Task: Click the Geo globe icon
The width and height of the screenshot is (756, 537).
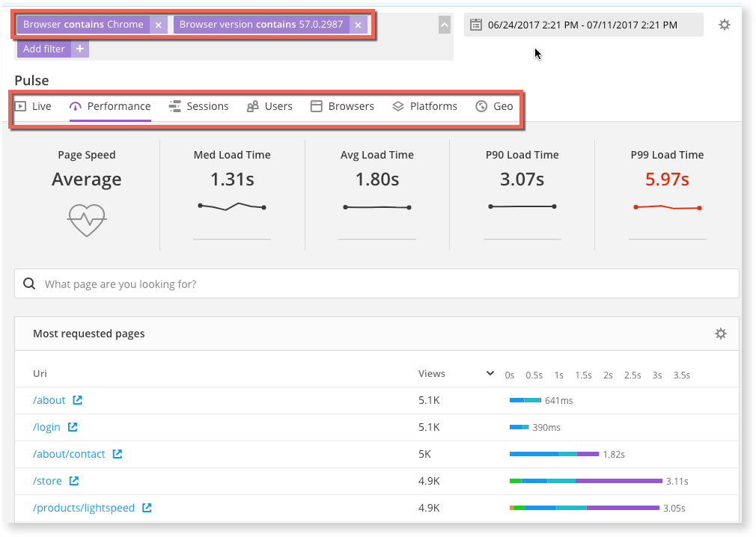Action: tap(480, 105)
